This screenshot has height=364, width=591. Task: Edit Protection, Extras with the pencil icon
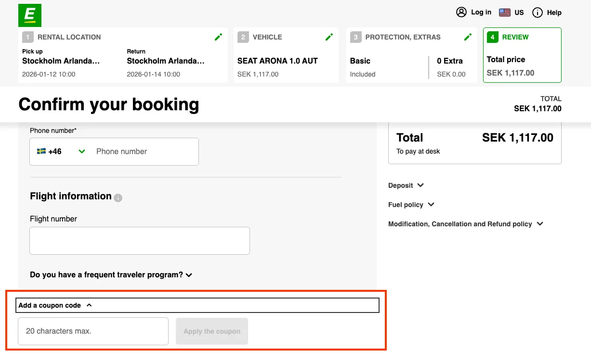(468, 37)
